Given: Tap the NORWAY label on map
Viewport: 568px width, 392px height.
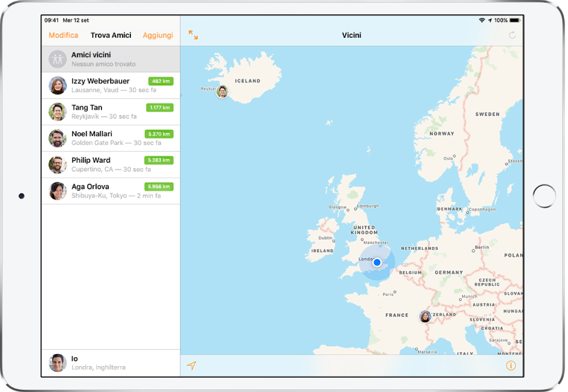Looking at the screenshot, I should click(442, 134).
